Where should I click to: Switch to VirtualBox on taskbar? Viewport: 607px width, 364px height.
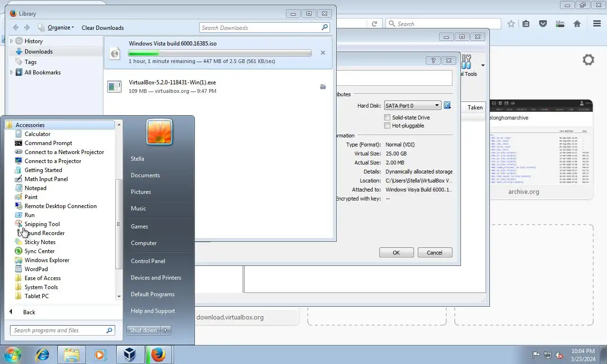[x=129, y=355]
